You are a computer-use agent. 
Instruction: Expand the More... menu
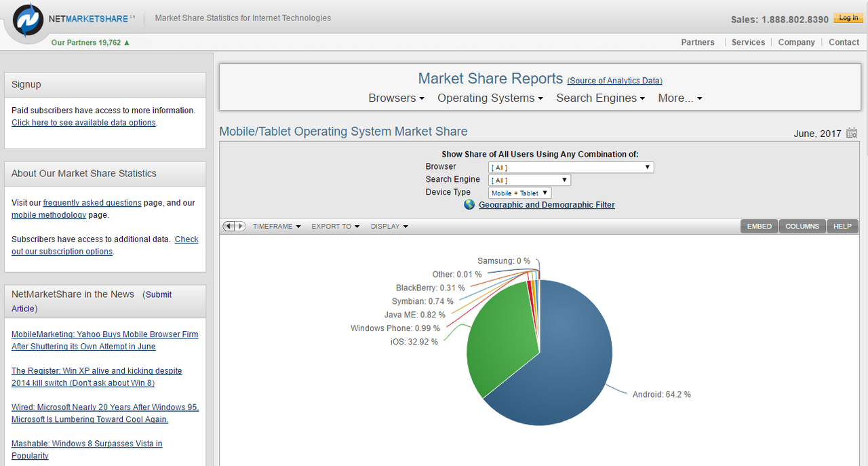680,98
